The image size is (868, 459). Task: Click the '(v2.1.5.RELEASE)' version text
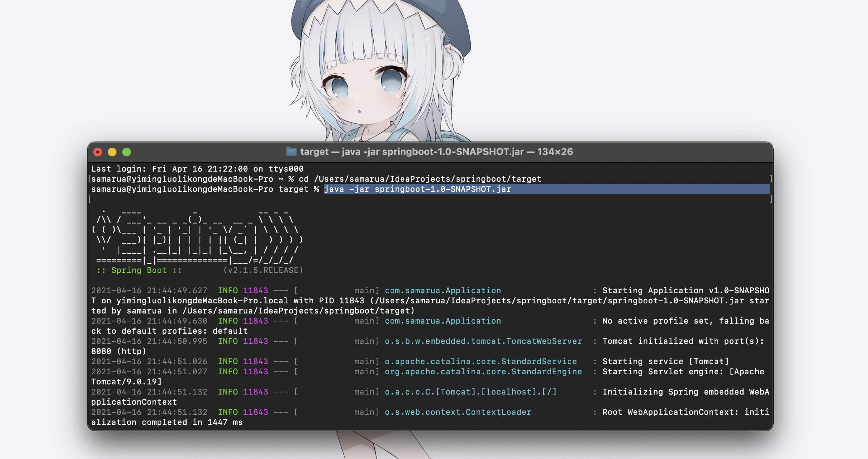[x=263, y=270]
